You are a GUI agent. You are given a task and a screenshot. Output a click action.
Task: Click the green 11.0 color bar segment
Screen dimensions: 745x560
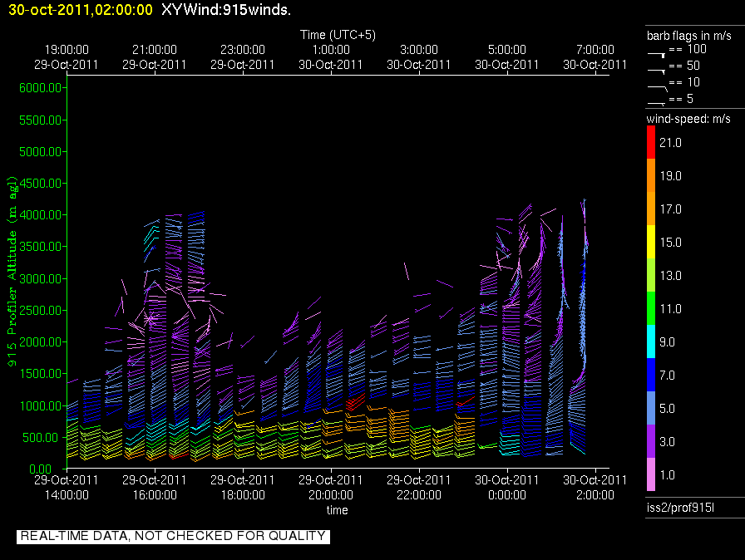coord(651,309)
